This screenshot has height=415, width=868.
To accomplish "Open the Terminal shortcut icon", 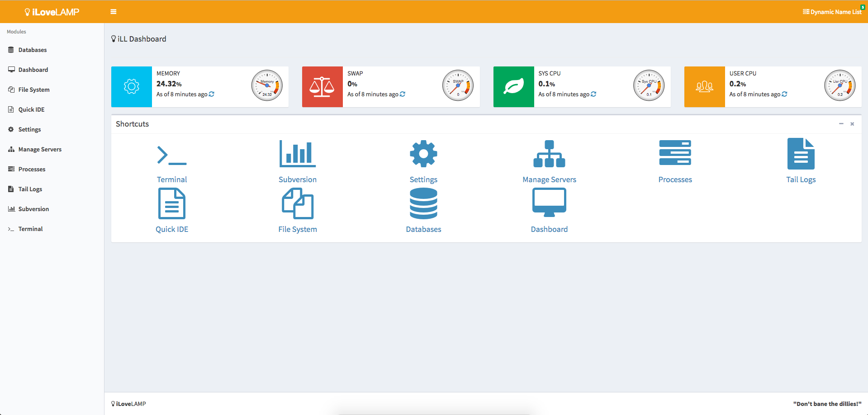I will [x=172, y=155].
